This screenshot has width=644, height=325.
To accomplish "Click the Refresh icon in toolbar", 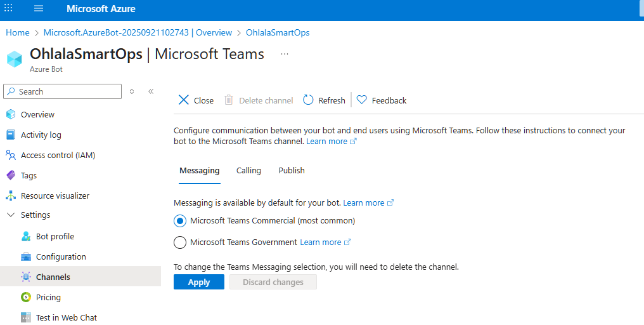I will pyautogui.click(x=308, y=100).
